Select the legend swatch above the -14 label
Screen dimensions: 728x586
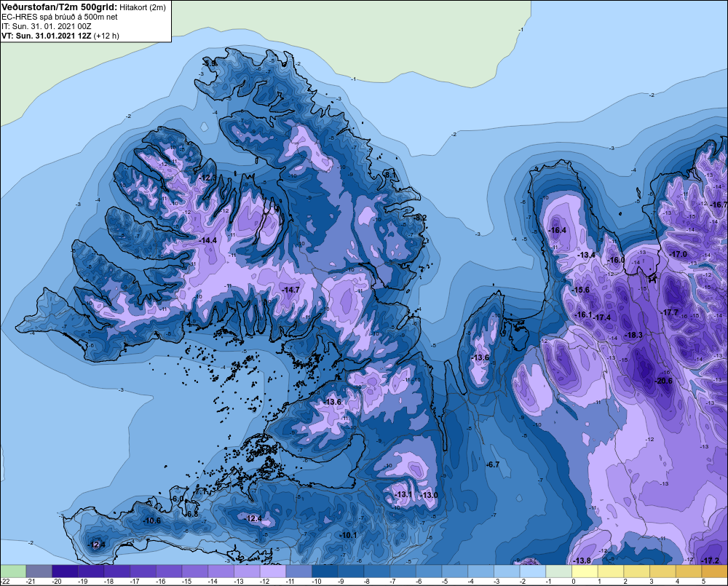click(x=221, y=571)
